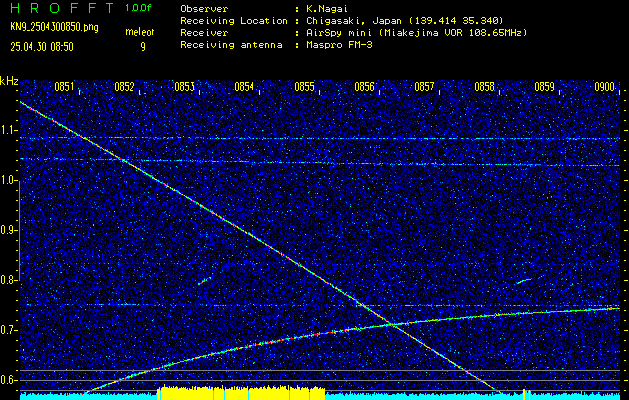
Task: Click the 0855 time marker
Action: pos(304,87)
